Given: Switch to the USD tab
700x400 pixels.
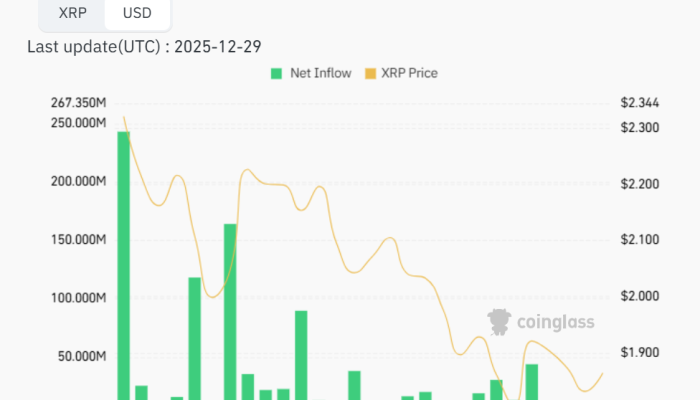Looking at the screenshot, I should (x=138, y=14).
